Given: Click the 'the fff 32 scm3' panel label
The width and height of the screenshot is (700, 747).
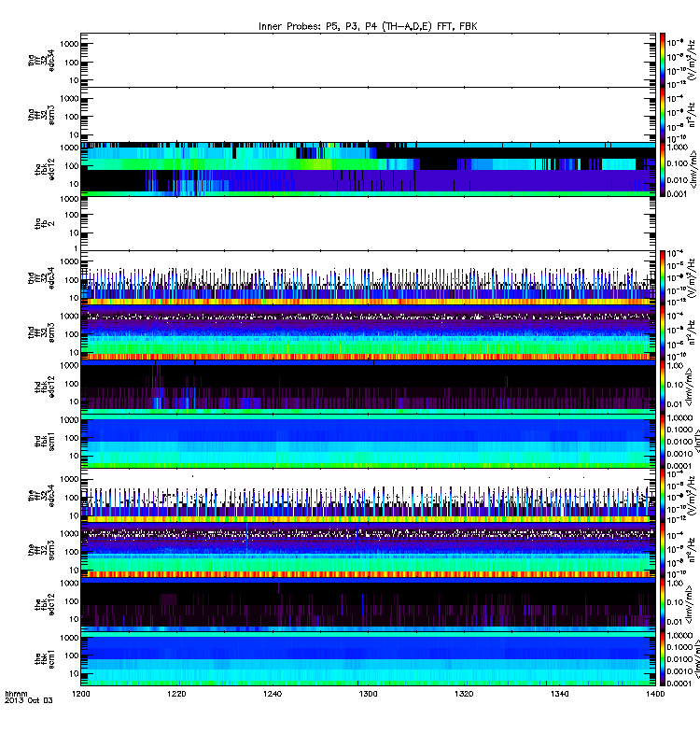Looking at the screenshot, I should pos(41,550).
